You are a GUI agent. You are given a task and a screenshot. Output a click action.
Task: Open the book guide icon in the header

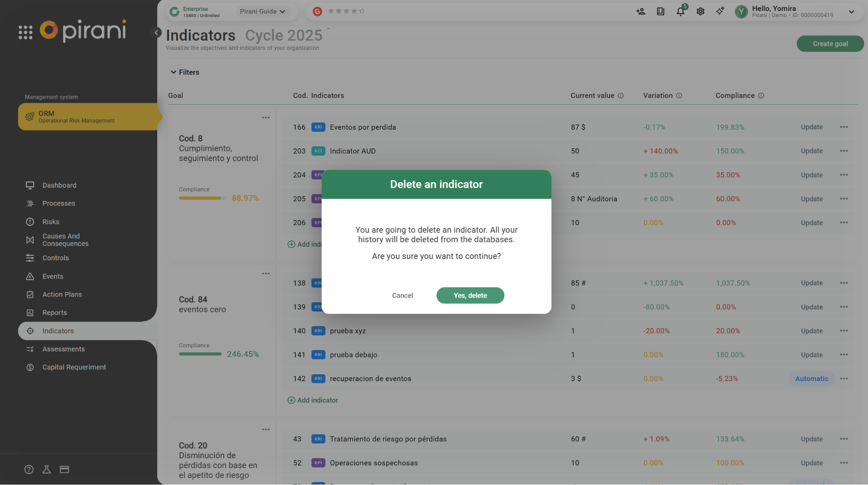pyautogui.click(x=660, y=11)
